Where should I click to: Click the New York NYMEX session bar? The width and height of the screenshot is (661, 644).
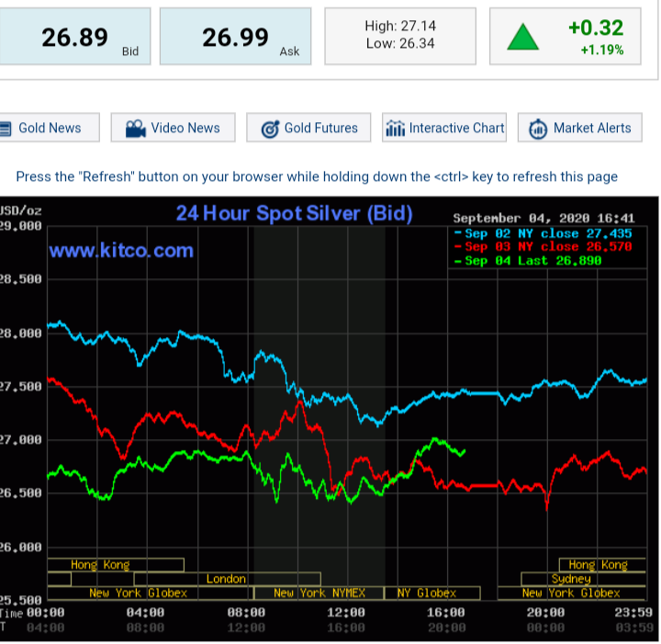tap(319, 593)
